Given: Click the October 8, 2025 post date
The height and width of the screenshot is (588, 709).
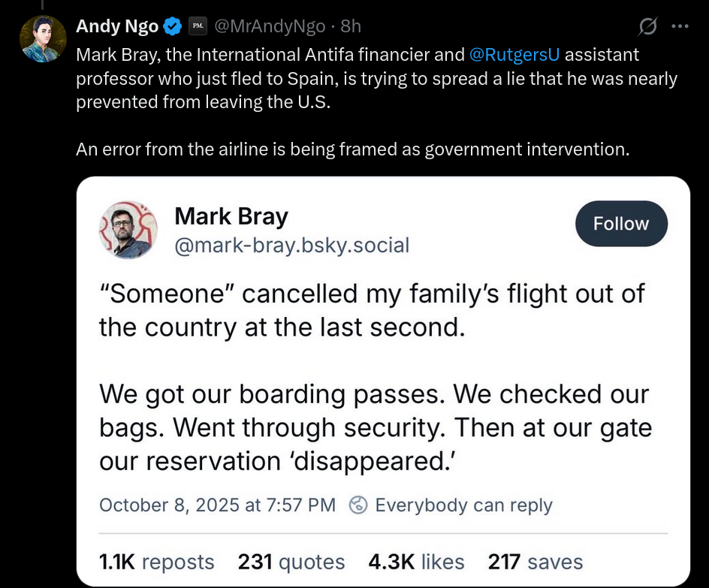Looking at the screenshot, I should pyautogui.click(x=217, y=505).
